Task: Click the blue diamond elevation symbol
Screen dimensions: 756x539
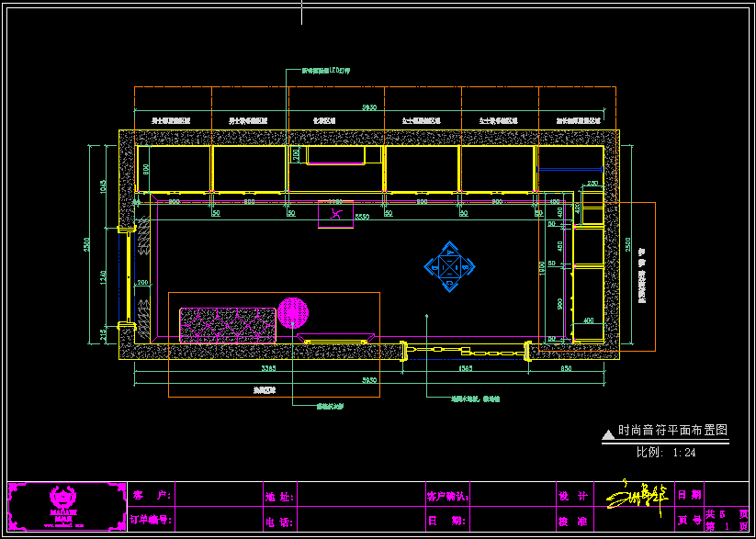Action: (x=450, y=267)
